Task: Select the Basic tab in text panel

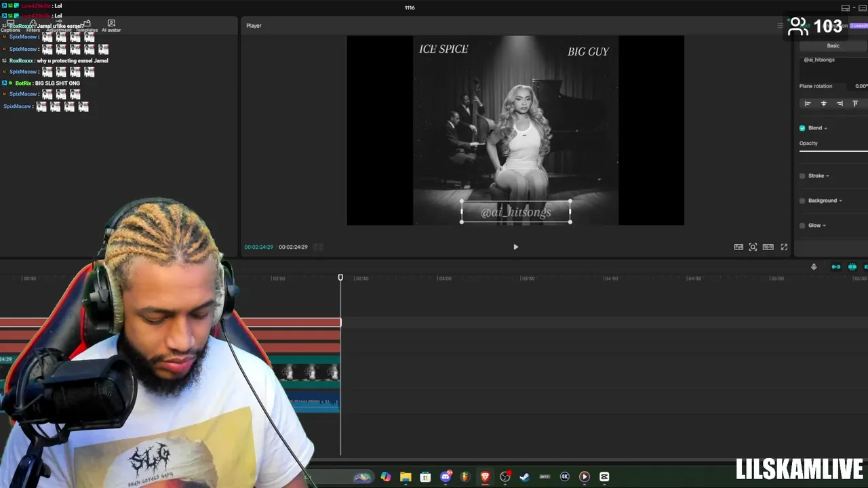Action: click(x=833, y=45)
